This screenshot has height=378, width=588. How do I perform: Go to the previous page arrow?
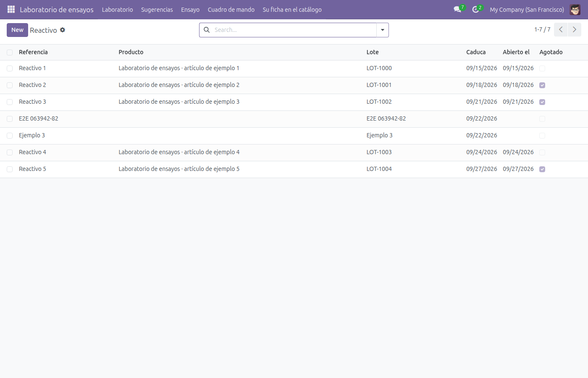561,30
